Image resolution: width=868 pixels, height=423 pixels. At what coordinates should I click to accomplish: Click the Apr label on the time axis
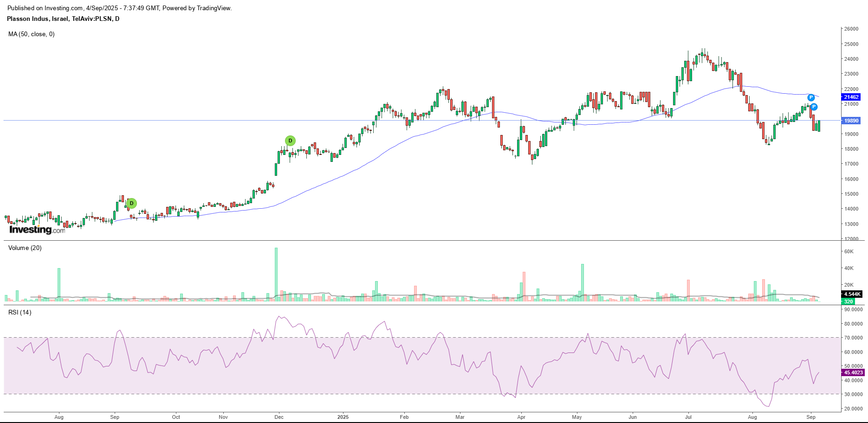521,417
